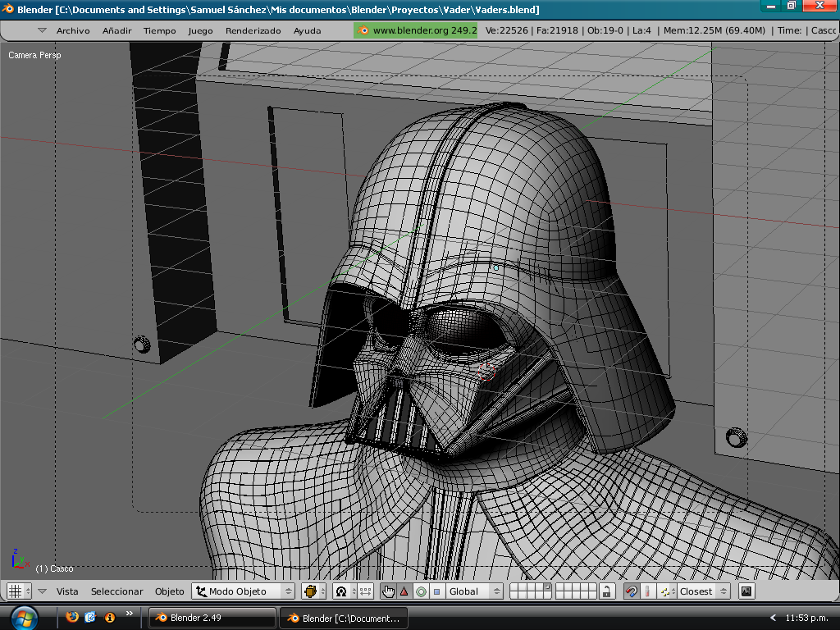Toggle the magnet snap button
The height and width of the screenshot is (630, 840).
(631, 591)
